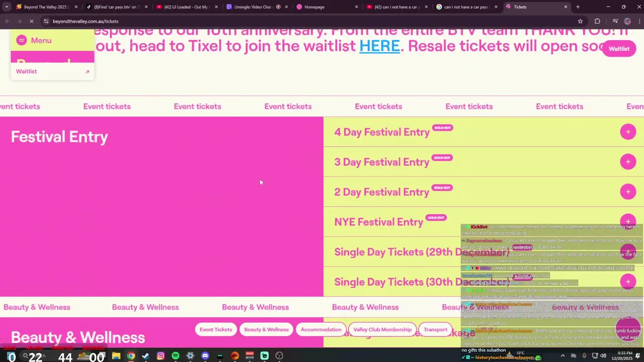Click the Beauty & Wellness section heading
The image size is (644, 362).
[78, 337]
